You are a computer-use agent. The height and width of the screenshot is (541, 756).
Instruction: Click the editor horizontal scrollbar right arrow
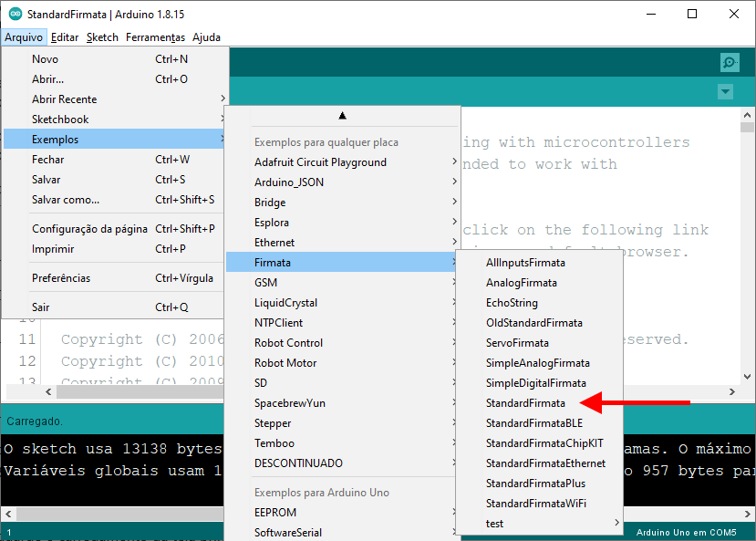732,392
